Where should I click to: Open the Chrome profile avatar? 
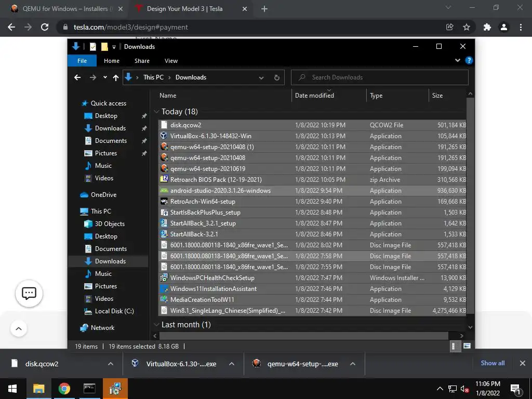click(504, 27)
